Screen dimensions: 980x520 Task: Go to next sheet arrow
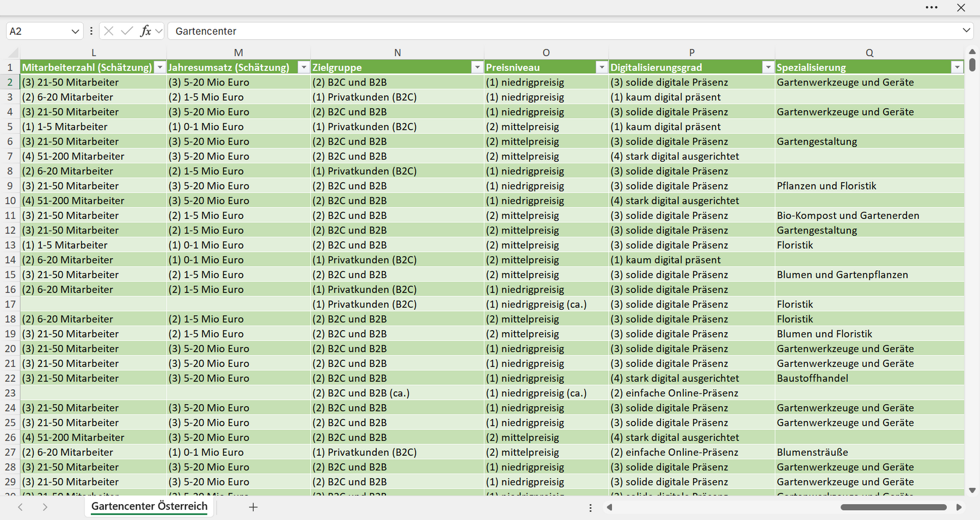[45, 507]
